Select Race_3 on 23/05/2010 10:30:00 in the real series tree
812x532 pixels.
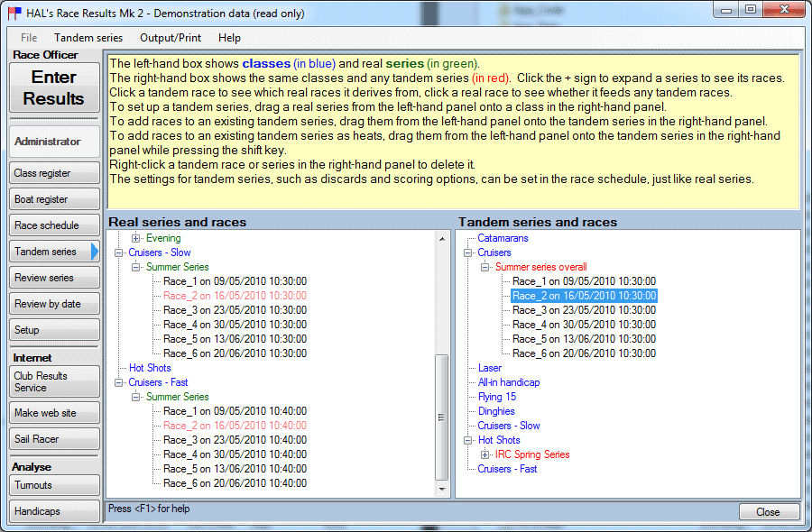click(235, 310)
